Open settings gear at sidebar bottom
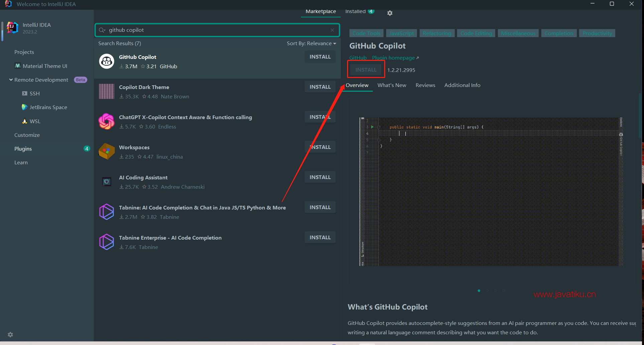644x345 pixels. pos(10,335)
